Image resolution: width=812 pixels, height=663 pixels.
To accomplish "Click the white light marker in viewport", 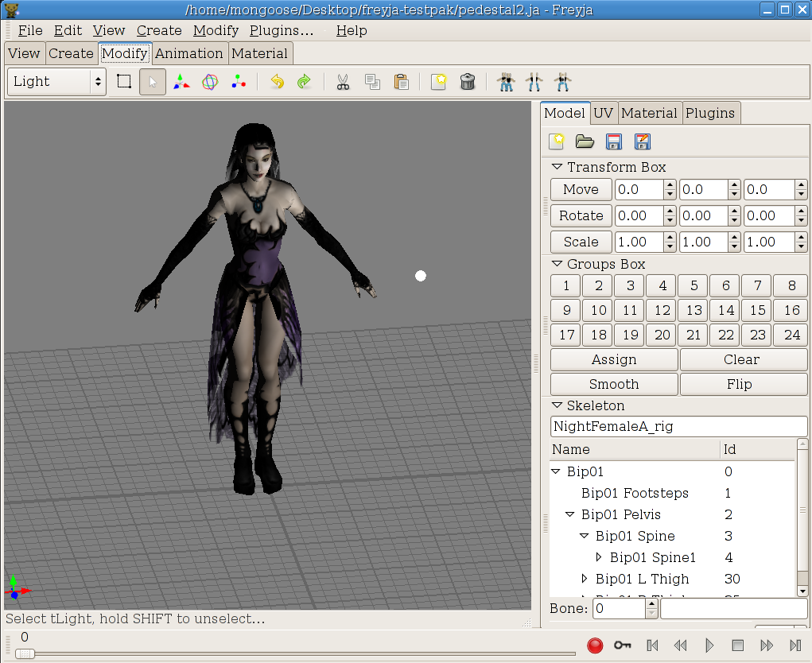I will point(421,276).
